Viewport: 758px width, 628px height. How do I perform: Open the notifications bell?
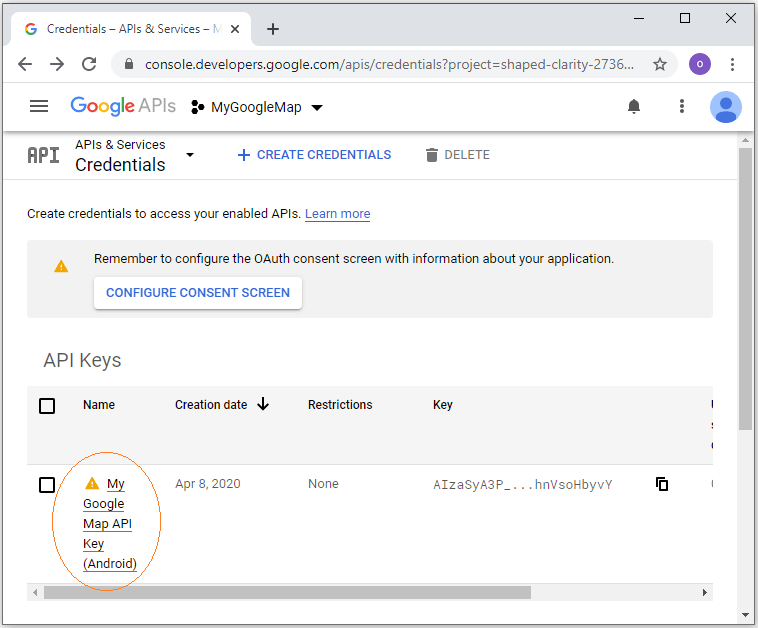[634, 106]
